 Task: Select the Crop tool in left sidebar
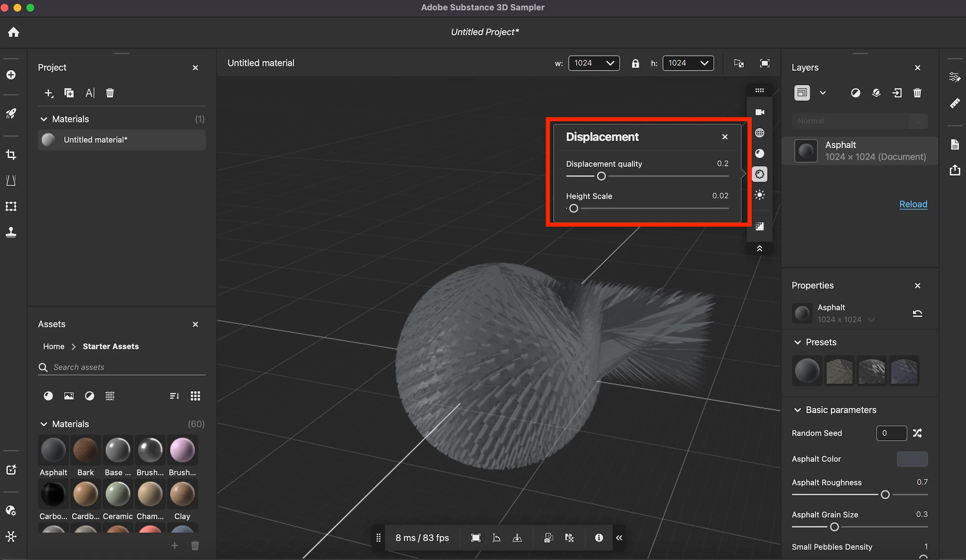11,154
